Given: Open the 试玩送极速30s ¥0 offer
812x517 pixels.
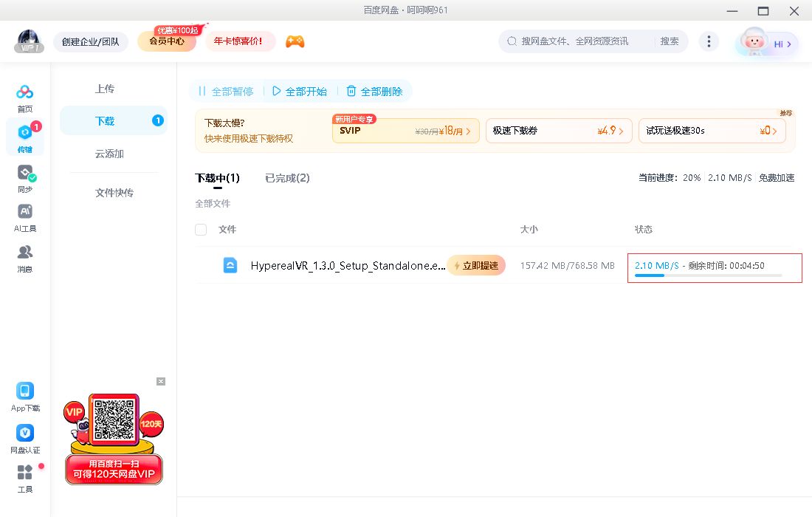Looking at the screenshot, I should [712, 131].
